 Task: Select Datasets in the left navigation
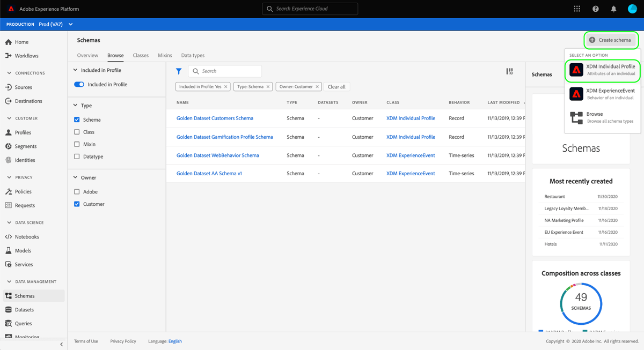[24, 309]
